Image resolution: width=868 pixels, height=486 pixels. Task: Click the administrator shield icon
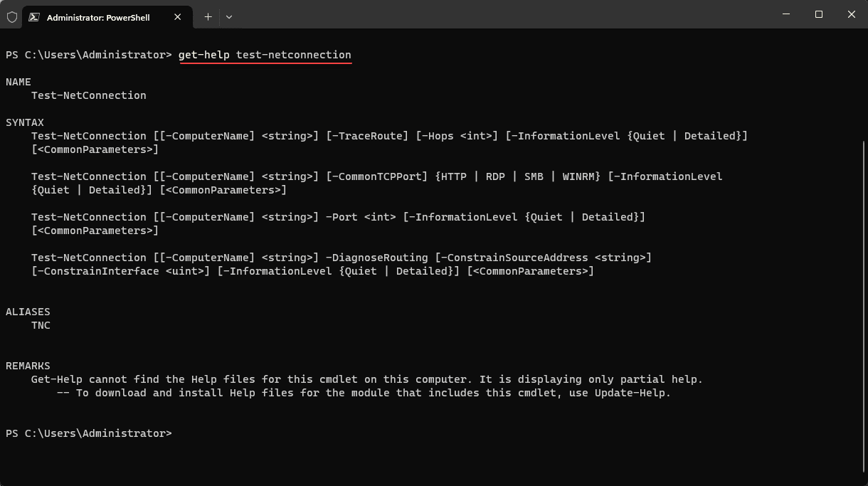tap(11, 17)
